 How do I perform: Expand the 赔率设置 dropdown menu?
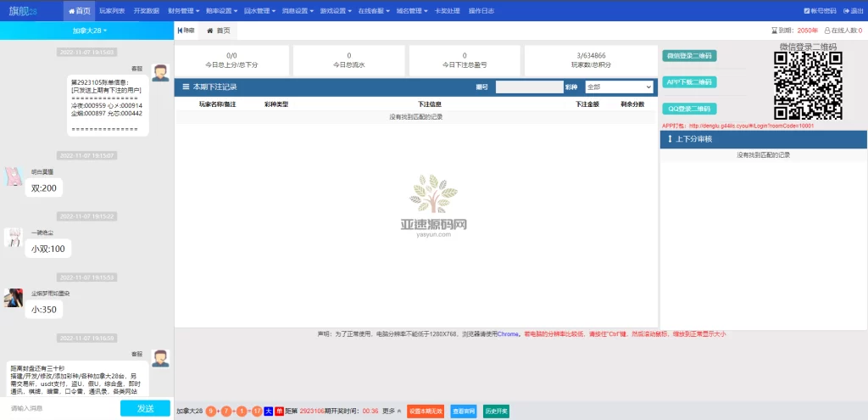click(x=220, y=10)
